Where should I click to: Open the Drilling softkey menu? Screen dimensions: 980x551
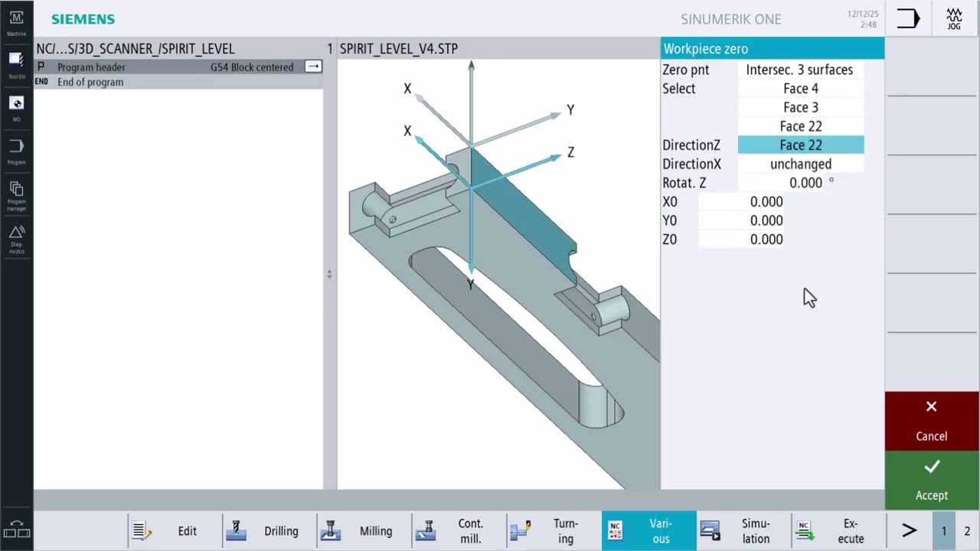coord(269,530)
